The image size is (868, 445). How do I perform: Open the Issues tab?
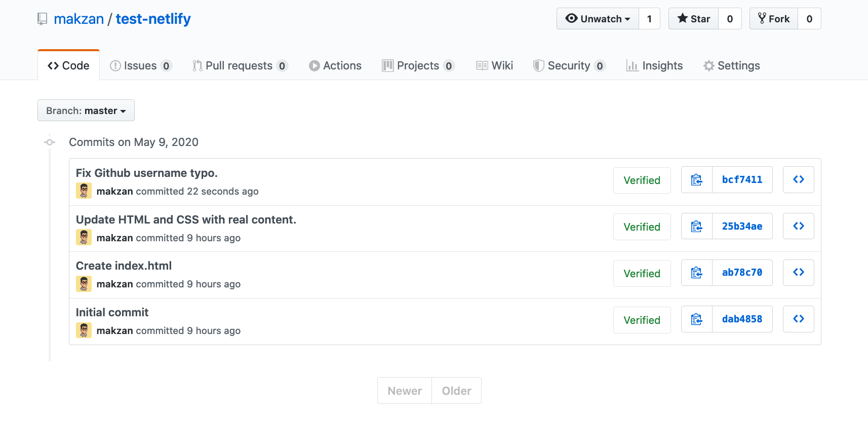[x=141, y=65]
